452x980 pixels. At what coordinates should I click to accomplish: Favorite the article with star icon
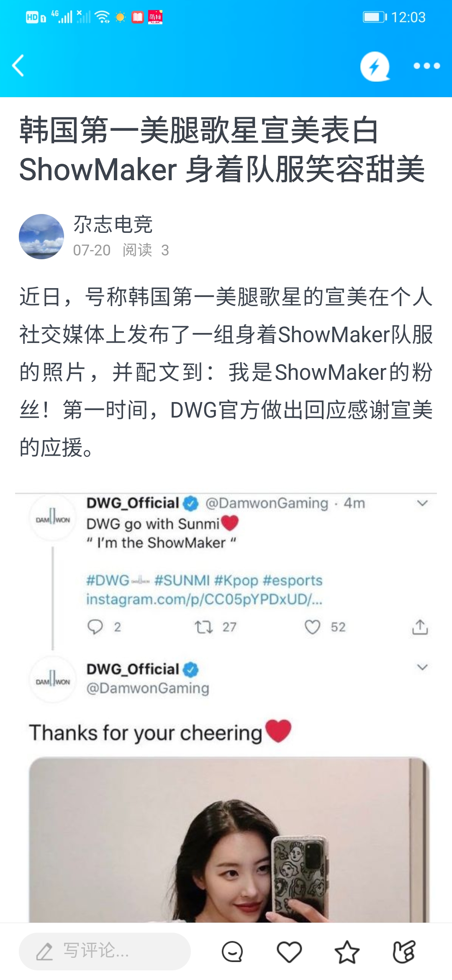tap(347, 952)
